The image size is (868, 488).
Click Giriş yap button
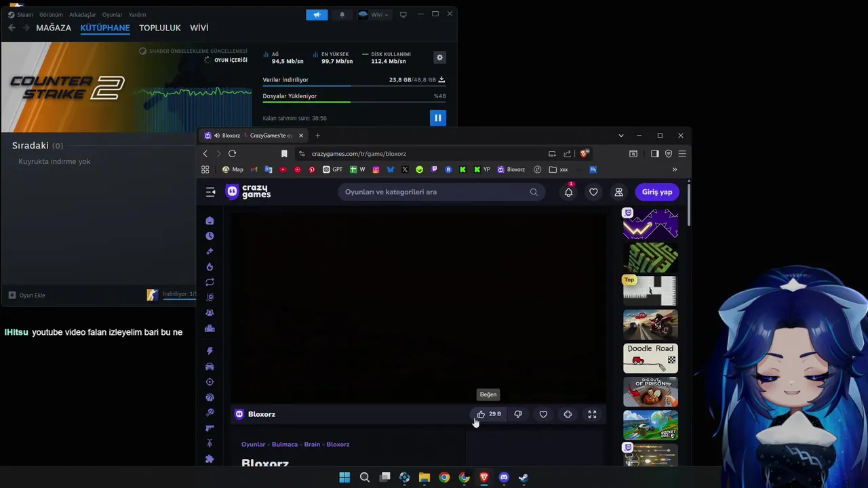657,192
